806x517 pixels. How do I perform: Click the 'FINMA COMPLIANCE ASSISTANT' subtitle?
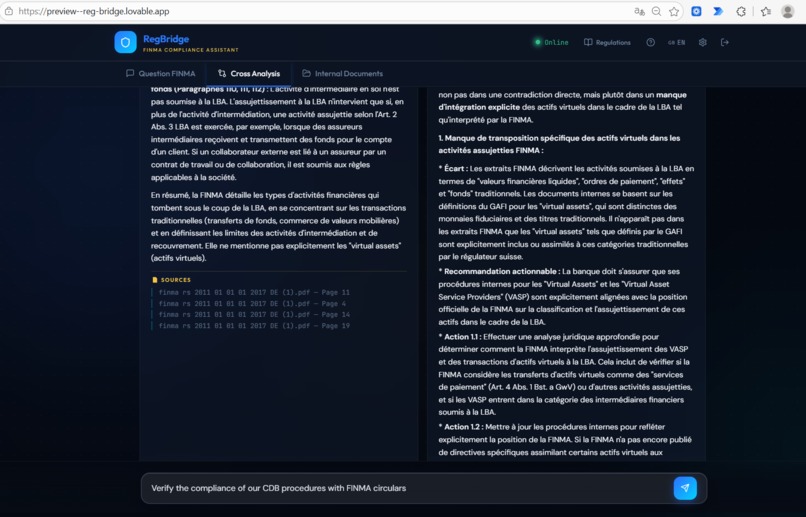pos(191,50)
